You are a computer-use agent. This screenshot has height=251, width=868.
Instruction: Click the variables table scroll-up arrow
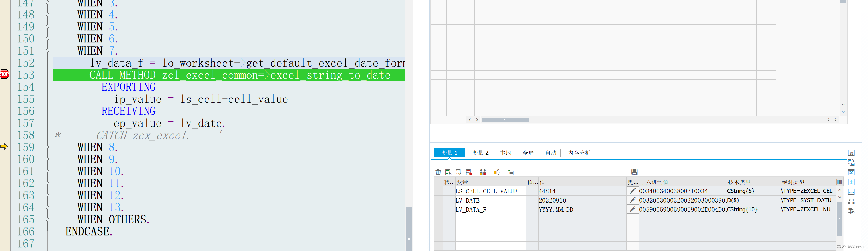[840, 190]
